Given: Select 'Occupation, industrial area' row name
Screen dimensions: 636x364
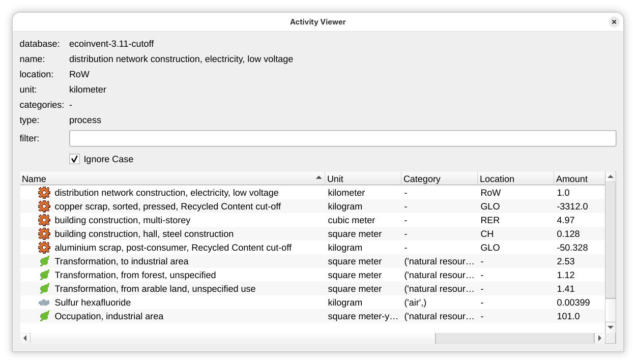Looking at the screenshot, I should tap(109, 316).
